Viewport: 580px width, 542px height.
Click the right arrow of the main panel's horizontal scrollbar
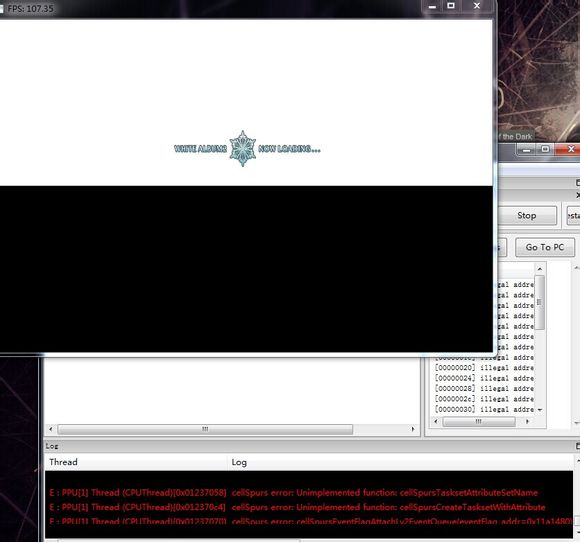coord(413,429)
